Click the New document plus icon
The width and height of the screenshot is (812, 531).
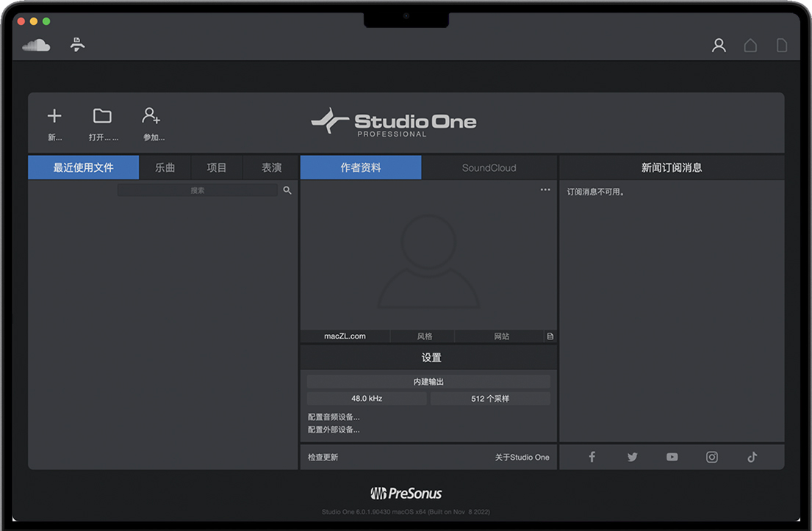pyautogui.click(x=54, y=116)
